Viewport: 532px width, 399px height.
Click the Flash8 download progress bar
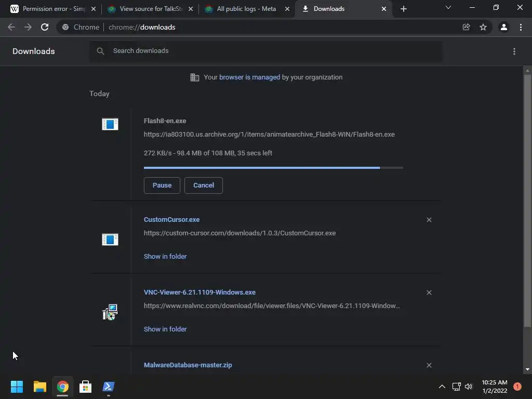[273, 168]
